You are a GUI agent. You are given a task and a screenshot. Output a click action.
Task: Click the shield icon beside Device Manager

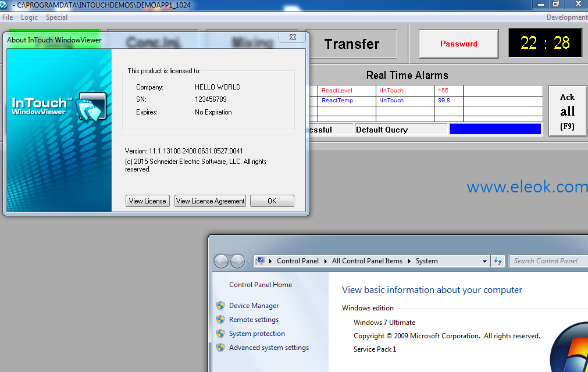[220, 306]
